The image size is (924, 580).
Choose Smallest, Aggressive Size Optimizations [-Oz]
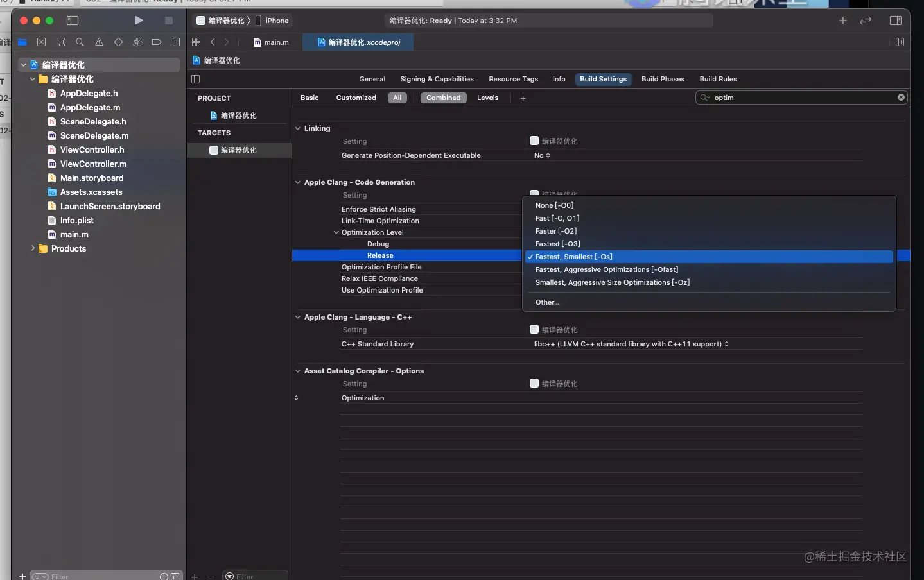click(x=709, y=282)
